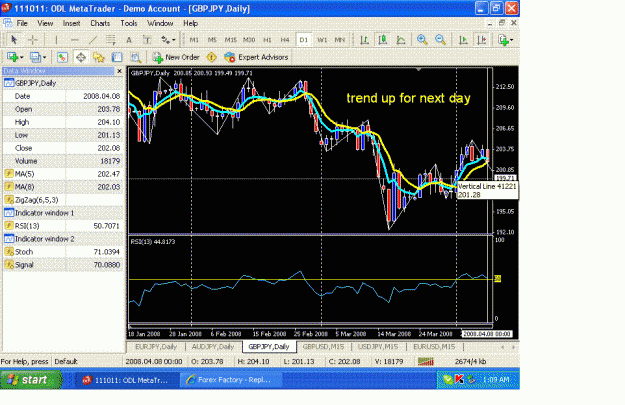This screenshot has width=625, height=405.
Task: Click the ZigZag(6,5,3) indicator row
Action: (63, 200)
